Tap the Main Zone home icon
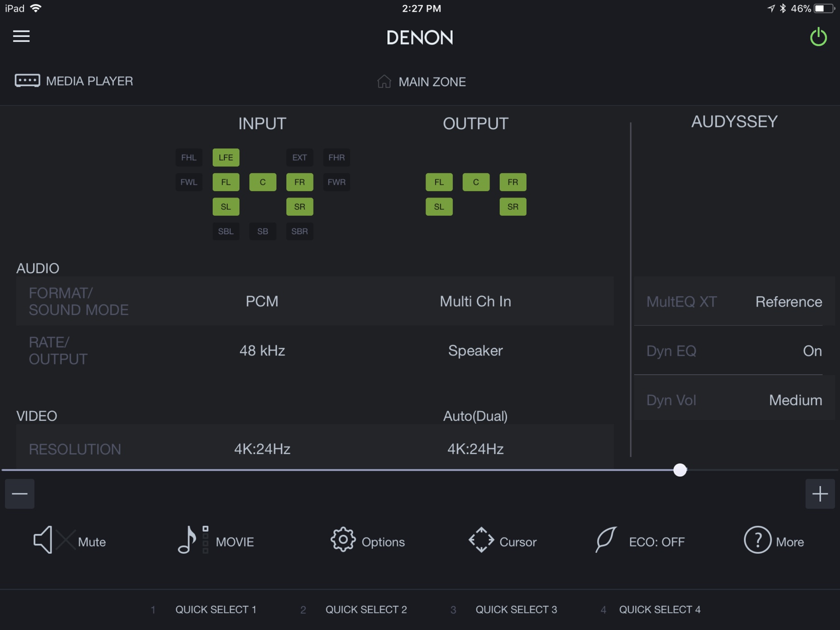This screenshot has height=630, width=840. click(x=384, y=81)
